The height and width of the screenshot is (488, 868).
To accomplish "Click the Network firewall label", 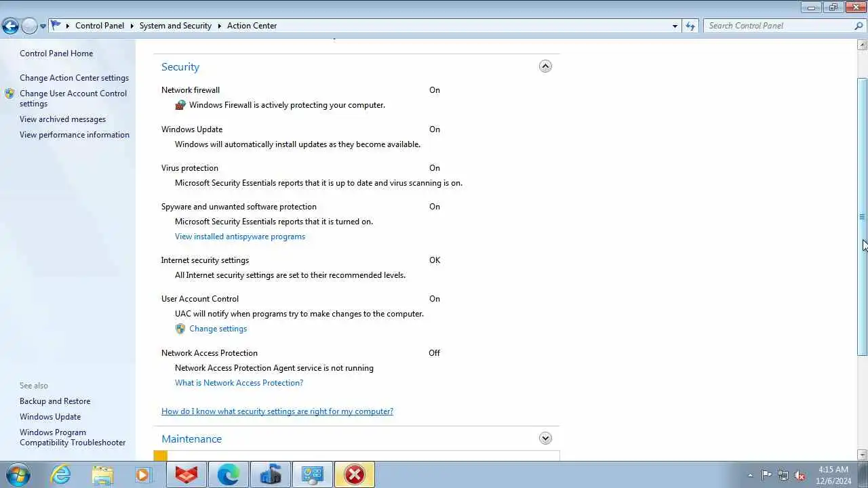I will (191, 90).
